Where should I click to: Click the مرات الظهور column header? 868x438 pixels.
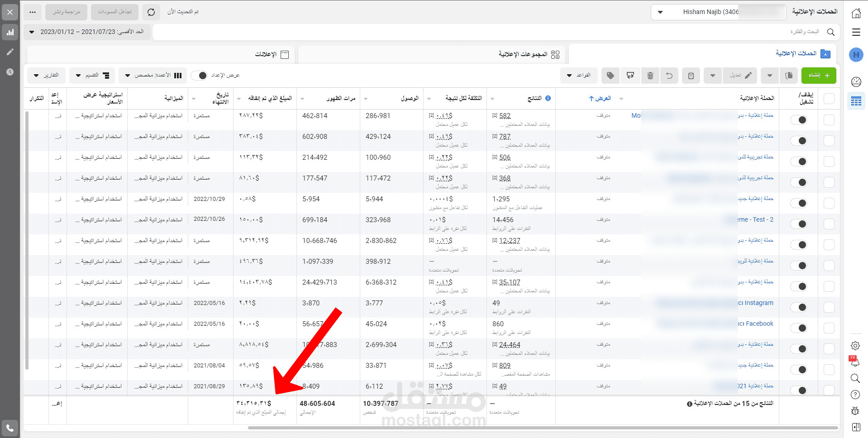[x=341, y=98]
